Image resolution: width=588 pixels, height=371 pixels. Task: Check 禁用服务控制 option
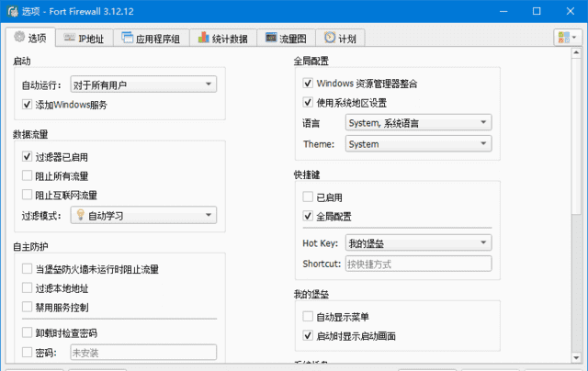pyautogui.click(x=27, y=307)
